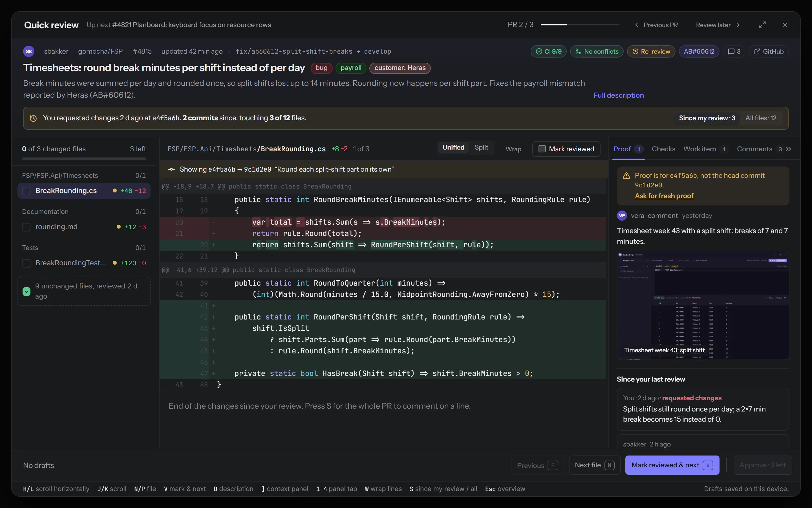Click Review later

pyautogui.click(x=718, y=25)
